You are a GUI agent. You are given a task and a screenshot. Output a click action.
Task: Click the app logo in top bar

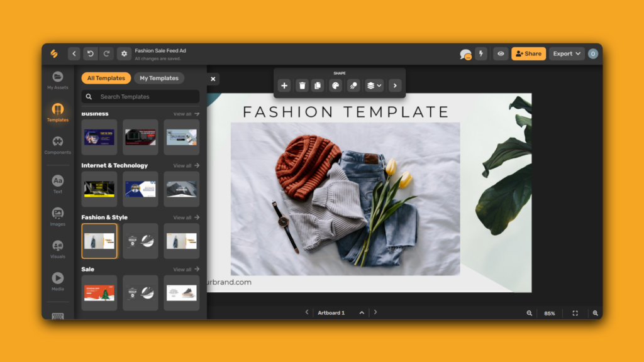(x=54, y=54)
